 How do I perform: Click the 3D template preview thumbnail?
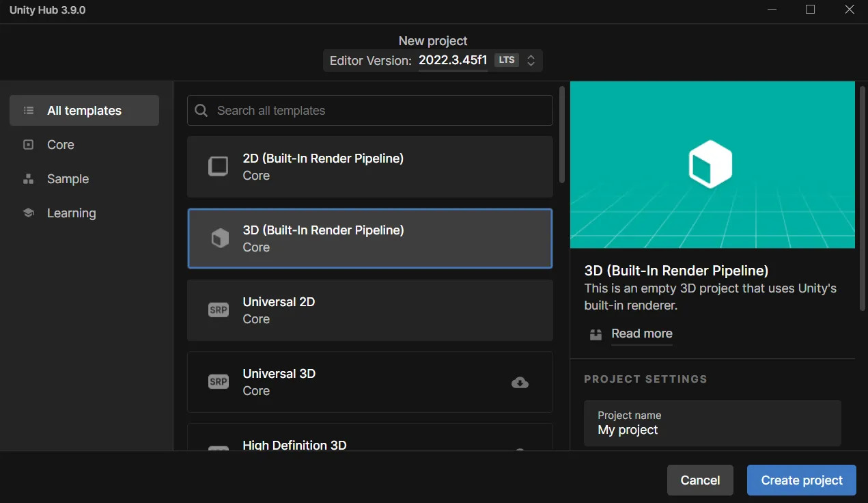pyautogui.click(x=712, y=165)
